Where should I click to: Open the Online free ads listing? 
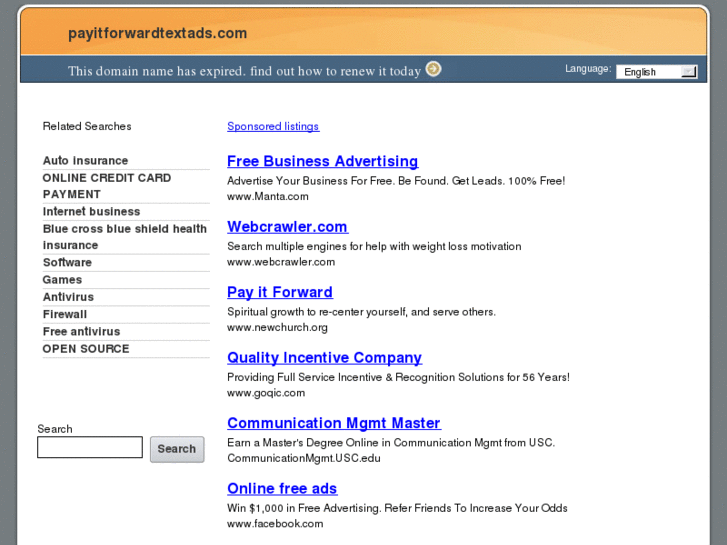(282, 488)
